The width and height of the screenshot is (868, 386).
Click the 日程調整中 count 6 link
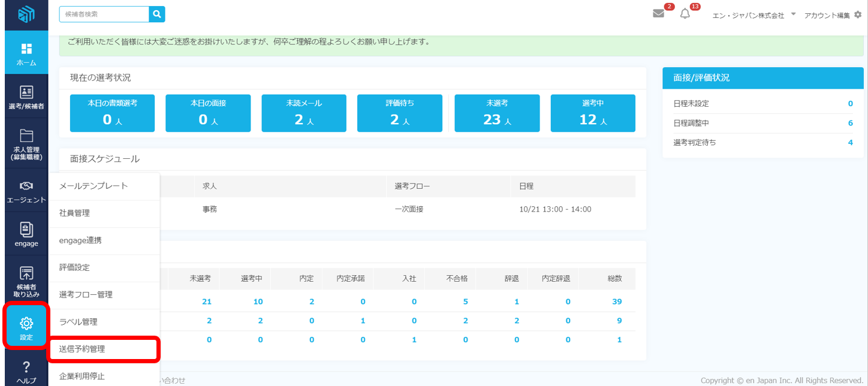pos(850,123)
